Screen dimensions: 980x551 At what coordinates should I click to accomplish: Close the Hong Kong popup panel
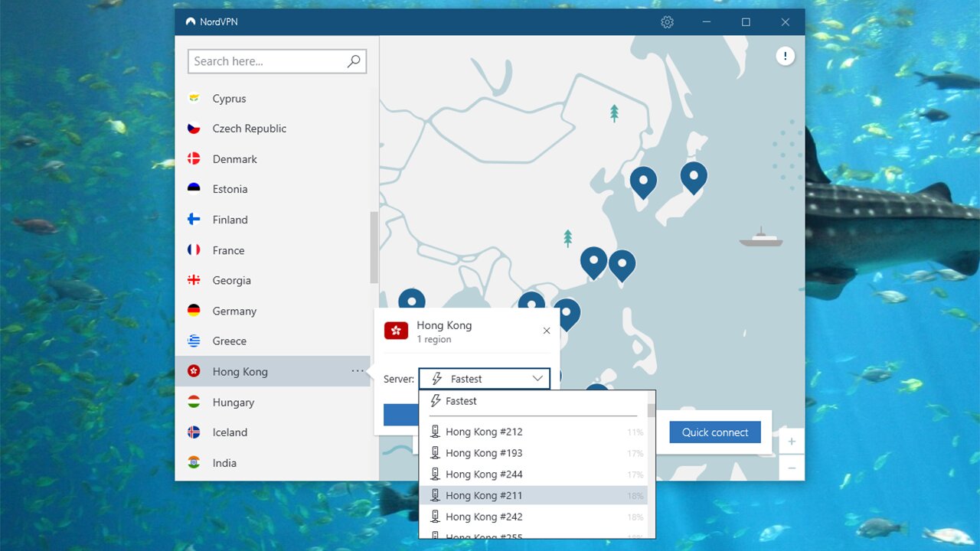pos(546,331)
